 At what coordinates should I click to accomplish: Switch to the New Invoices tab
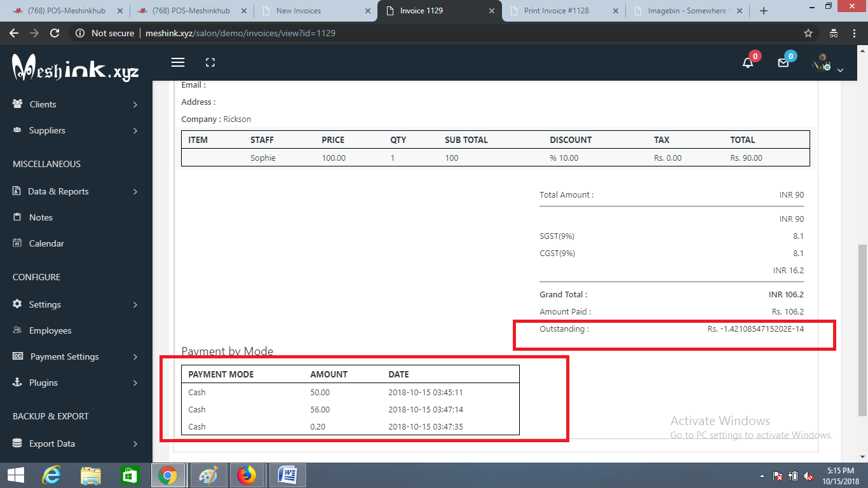point(315,11)
